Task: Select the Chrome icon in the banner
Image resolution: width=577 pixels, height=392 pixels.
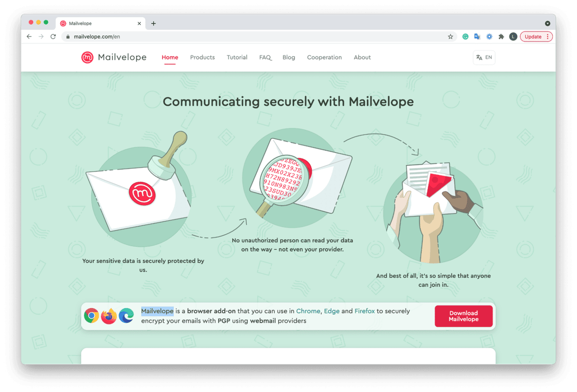Action: click(x=91, y=315)
